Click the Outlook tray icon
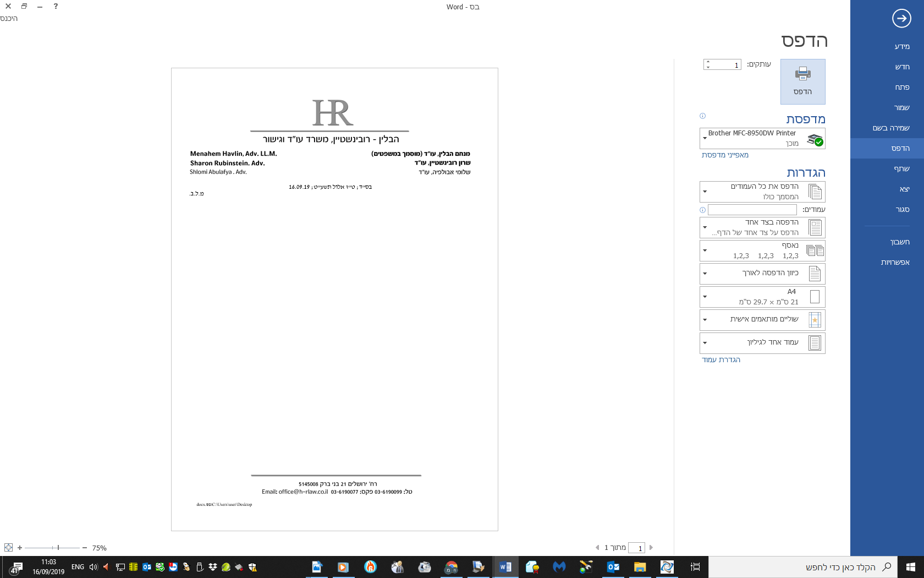 point(147,567)
